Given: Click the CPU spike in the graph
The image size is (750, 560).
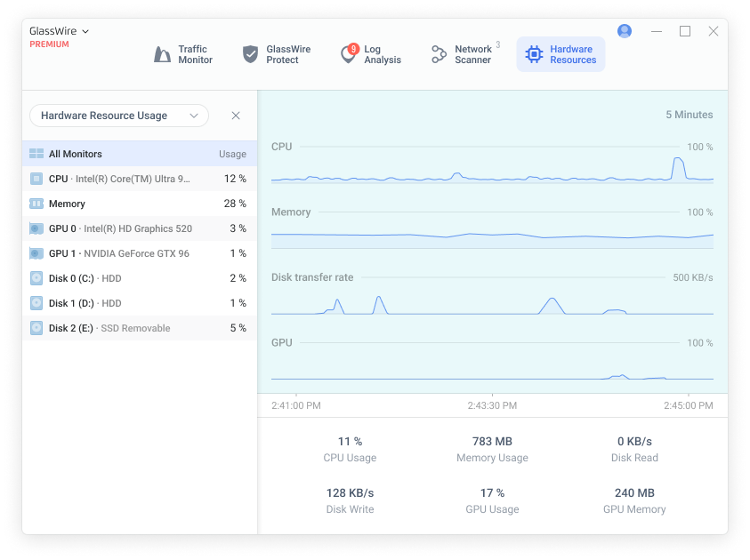Looking at the screenshot, I should pyautogui.click(x=678, y=167).
